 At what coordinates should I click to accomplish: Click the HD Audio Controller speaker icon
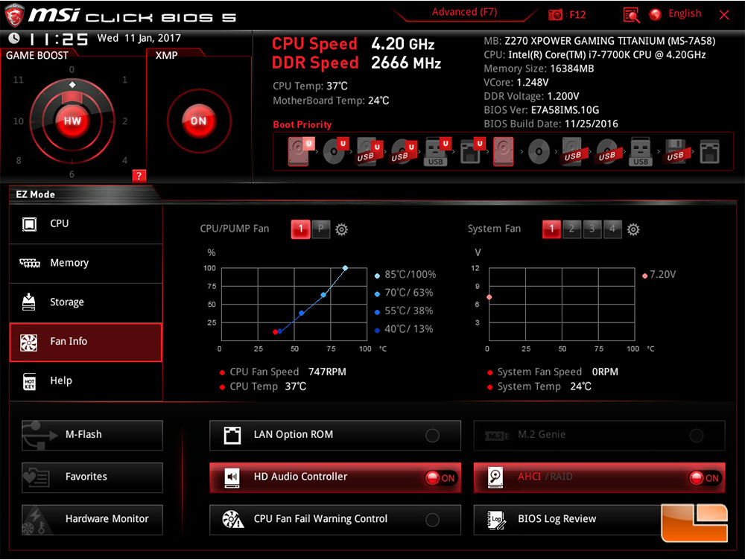click(232, 477)
